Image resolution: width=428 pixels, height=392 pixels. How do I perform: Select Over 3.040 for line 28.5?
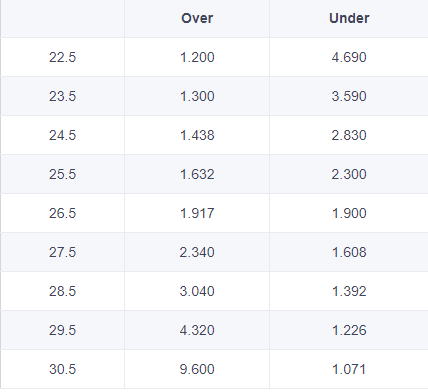[197, 291]
